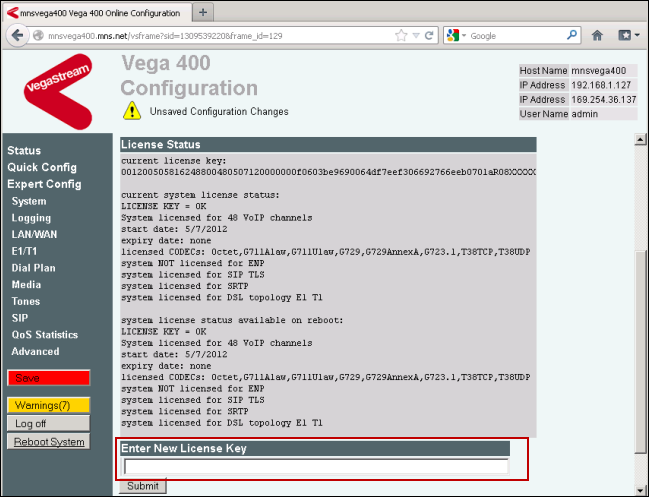Open the Expert Config menu section
Viewport: 649px width, 497px height.
click(x=44, y=184)
